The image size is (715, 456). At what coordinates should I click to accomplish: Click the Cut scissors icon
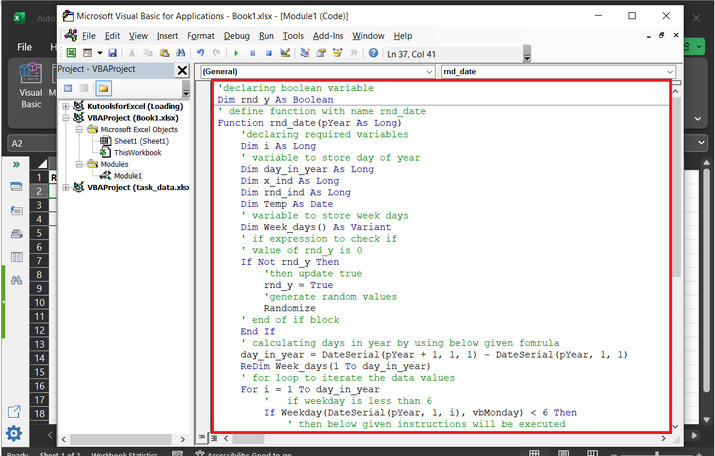pos(131,53)
